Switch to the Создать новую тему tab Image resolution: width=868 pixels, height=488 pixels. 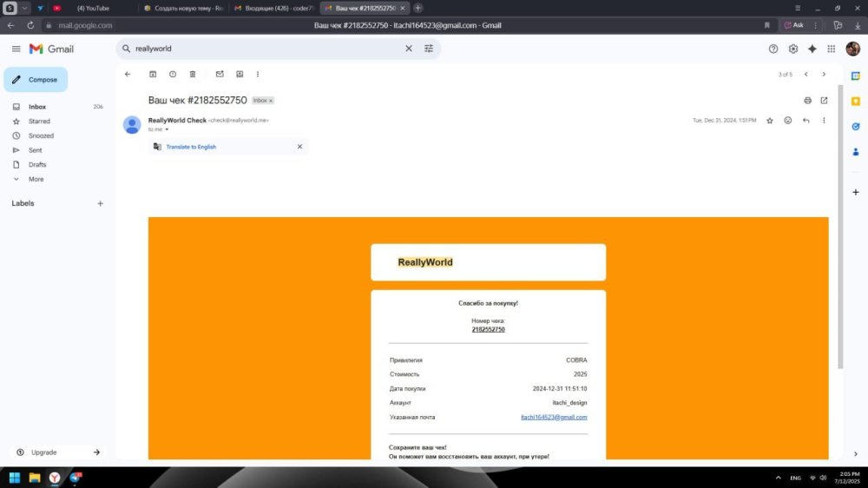(x=184, y=9)
